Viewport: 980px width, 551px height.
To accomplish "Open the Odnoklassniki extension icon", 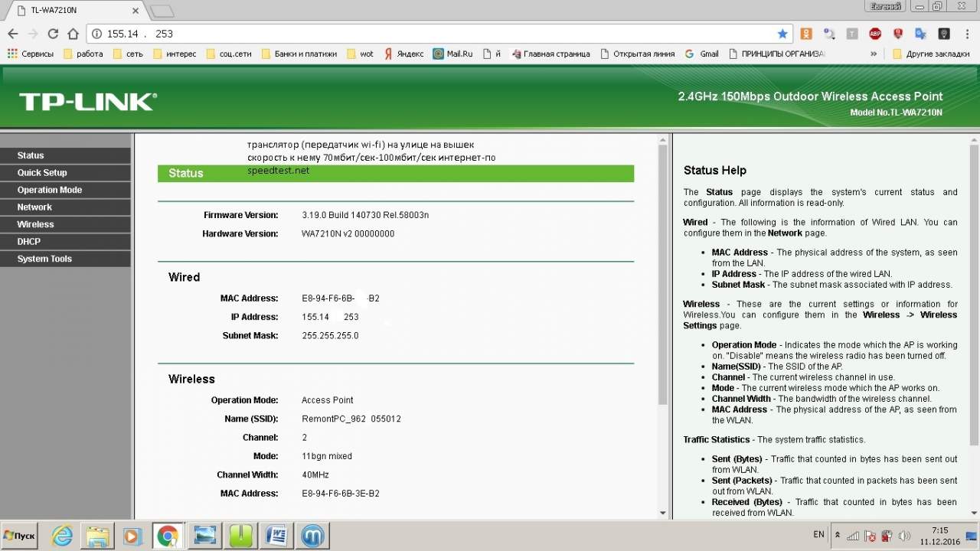I will [806, 34].
